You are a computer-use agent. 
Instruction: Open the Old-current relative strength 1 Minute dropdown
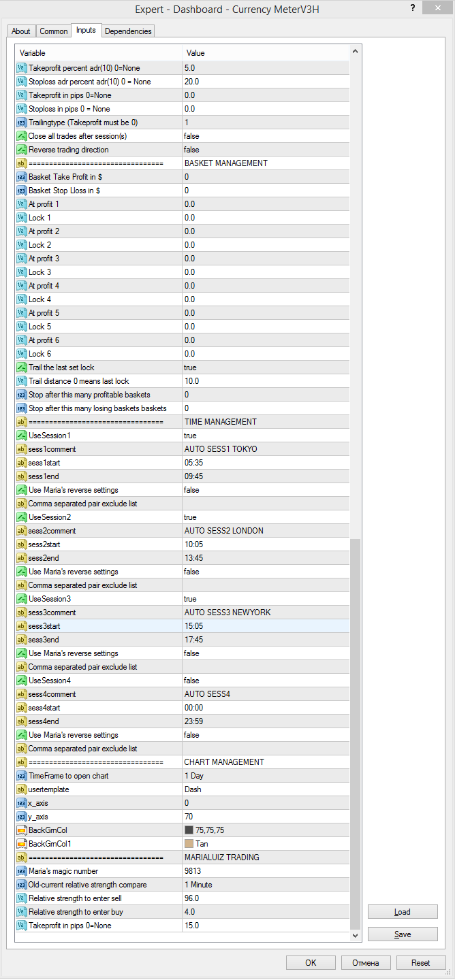click(265, 885)
